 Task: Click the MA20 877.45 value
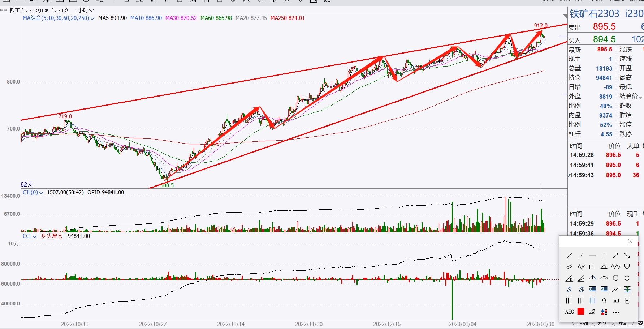[x=251, y=18]
